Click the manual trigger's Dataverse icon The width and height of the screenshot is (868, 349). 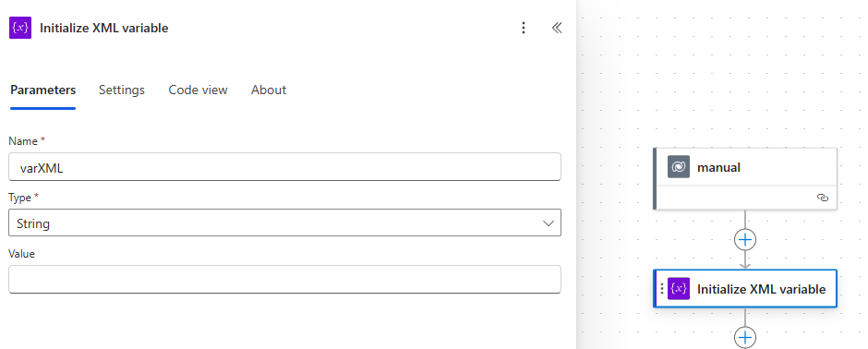pos(678,167)
